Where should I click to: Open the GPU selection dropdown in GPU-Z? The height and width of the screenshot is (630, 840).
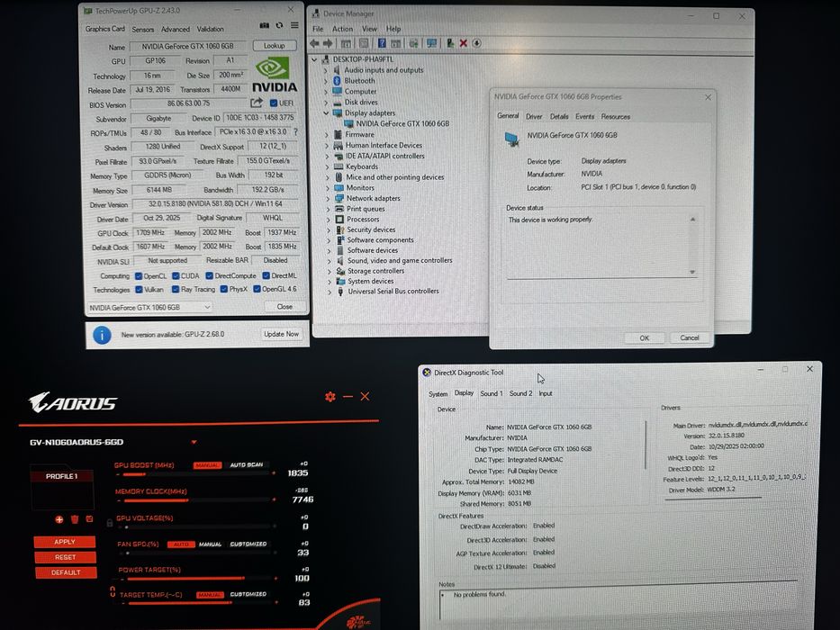[x=150, y=308]
